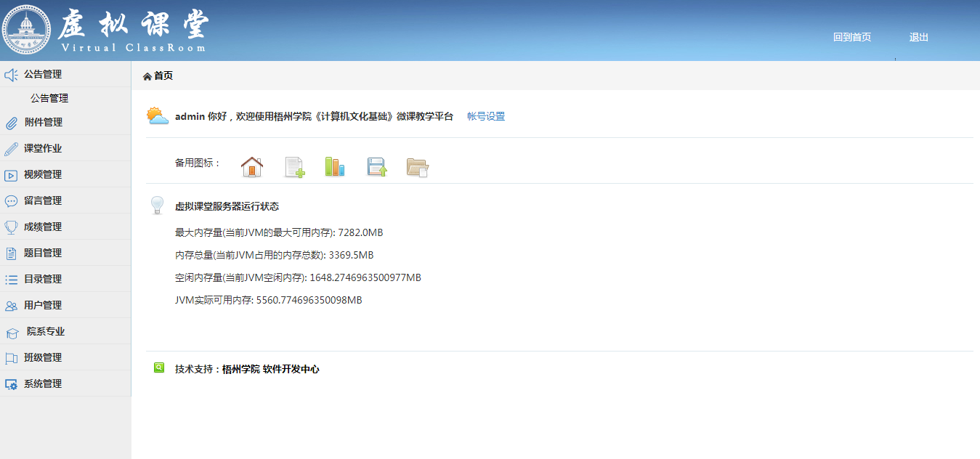980x459 pixels.
Task: Click the colorful books icon
Action: pyautogui.click(x=334, y=166)
